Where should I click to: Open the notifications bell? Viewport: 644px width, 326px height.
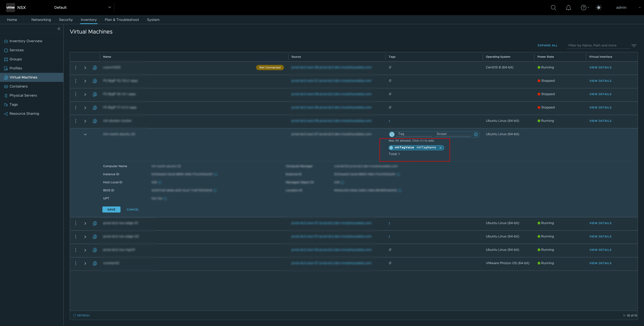(x=568, y=8)
